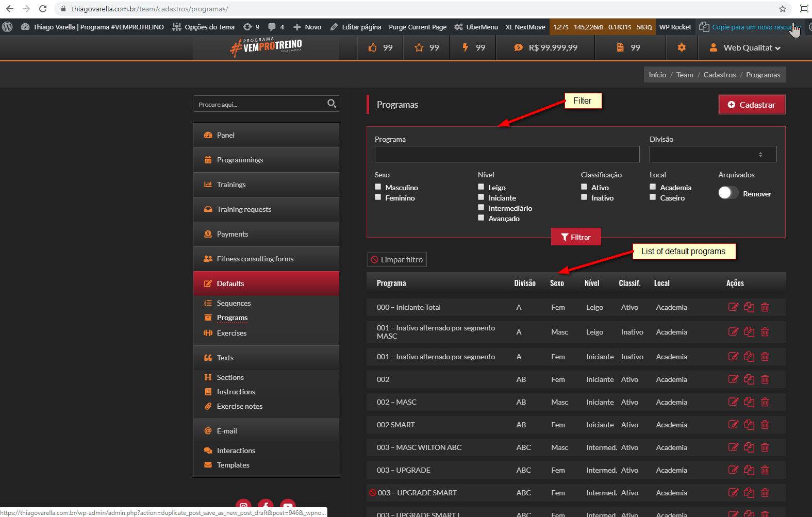
Task: Open the Defaults sidebar section
Action: (266, 283)
